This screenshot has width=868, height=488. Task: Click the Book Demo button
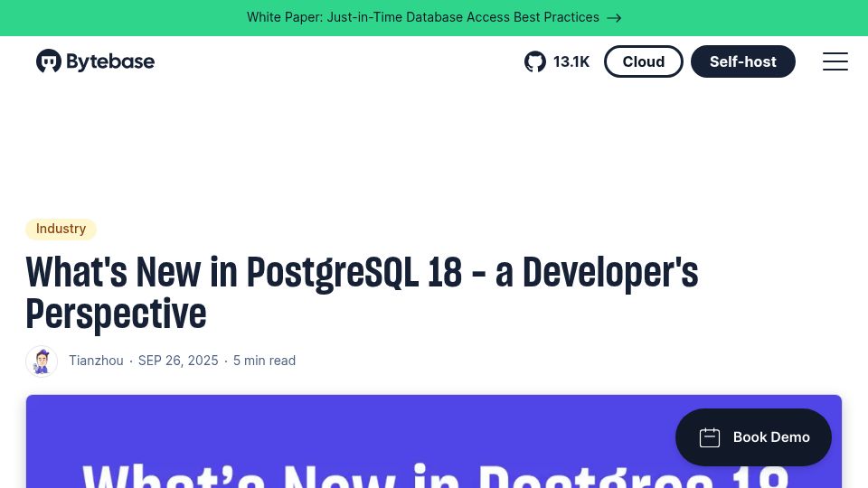pyautogui.click(x=753, y=437)
